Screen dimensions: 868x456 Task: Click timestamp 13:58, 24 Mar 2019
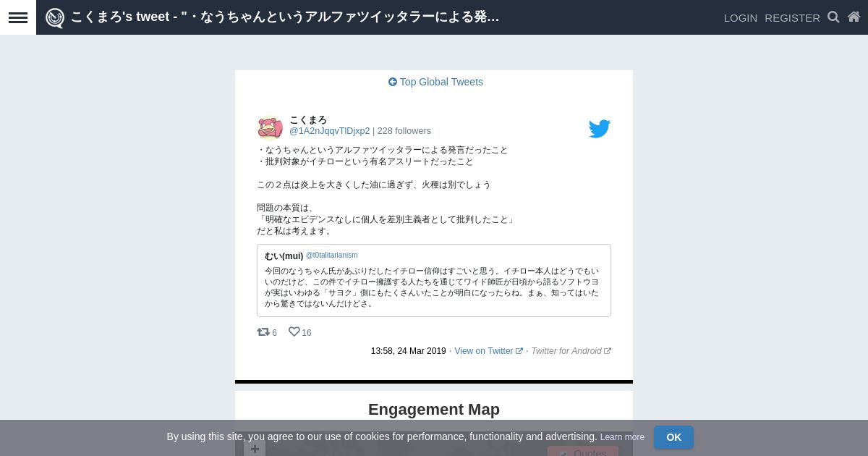pos(409,351)
